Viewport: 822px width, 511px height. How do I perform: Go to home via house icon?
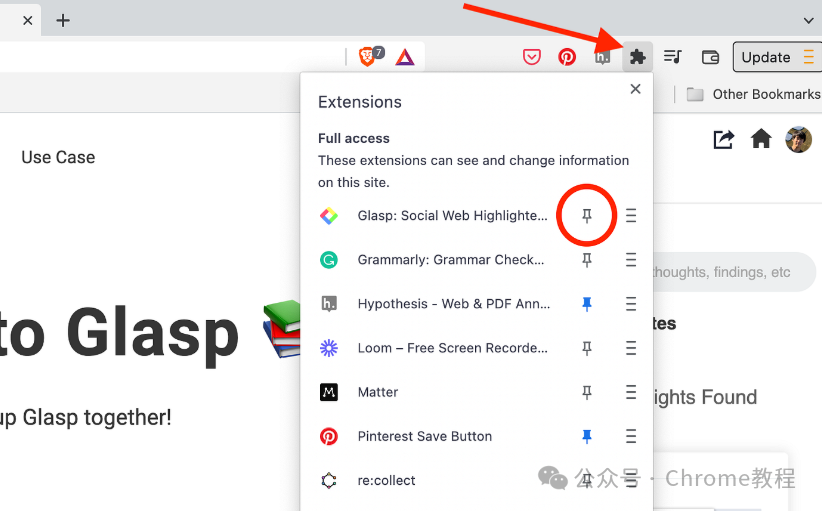761,139
